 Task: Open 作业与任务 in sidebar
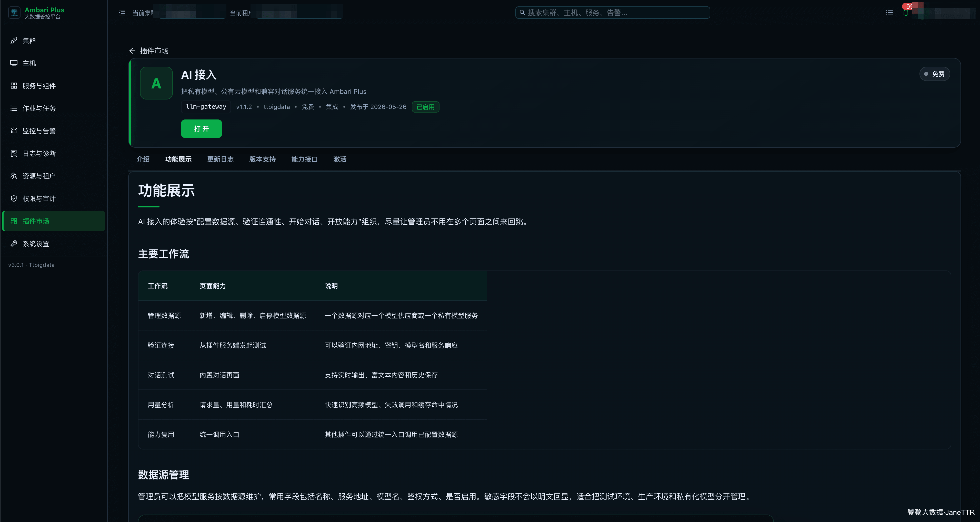point(54,108)
